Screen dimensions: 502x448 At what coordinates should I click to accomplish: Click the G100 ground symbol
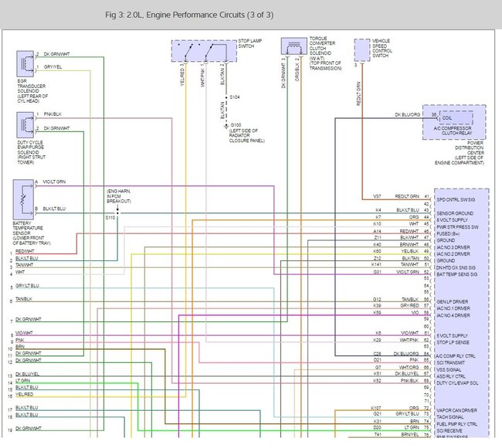pyautogui.click(x=226, y=127)
